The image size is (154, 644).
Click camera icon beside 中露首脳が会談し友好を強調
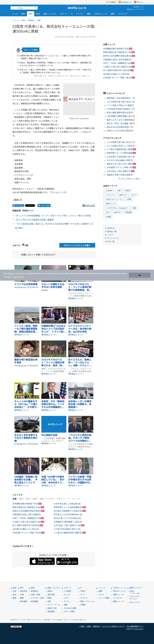130,60
